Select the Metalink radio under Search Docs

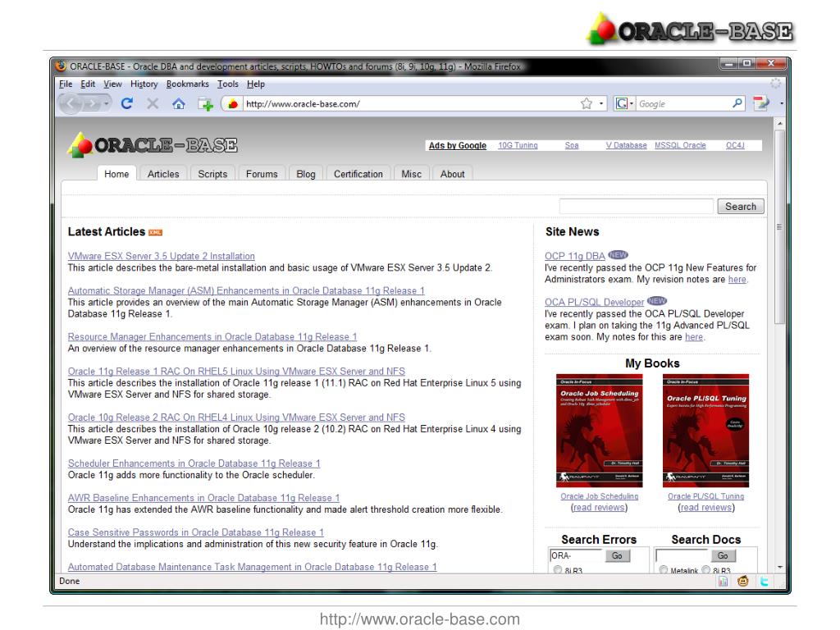click(664, 570)
